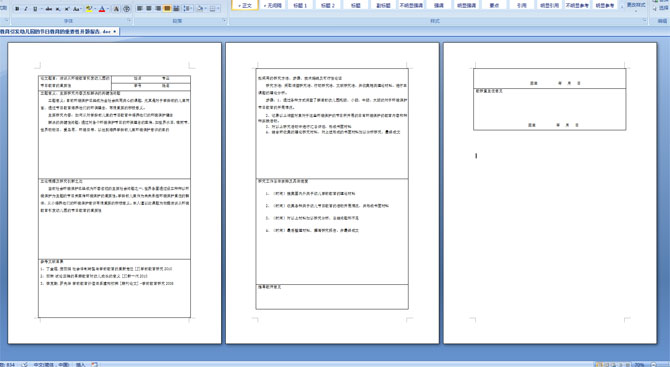Select justified alignment (highlighted) icon
The height and width of the screenshot is (367, 670).
click(x=167, y=8)
